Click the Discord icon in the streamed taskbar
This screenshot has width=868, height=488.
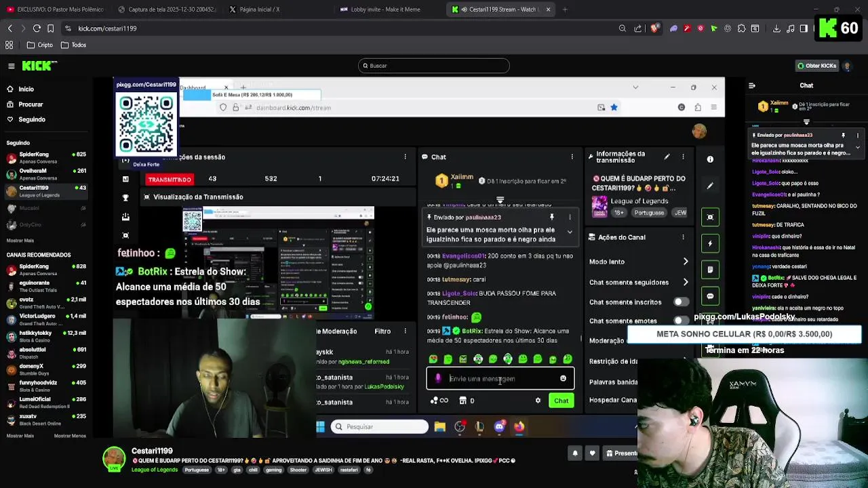(500, 426)
